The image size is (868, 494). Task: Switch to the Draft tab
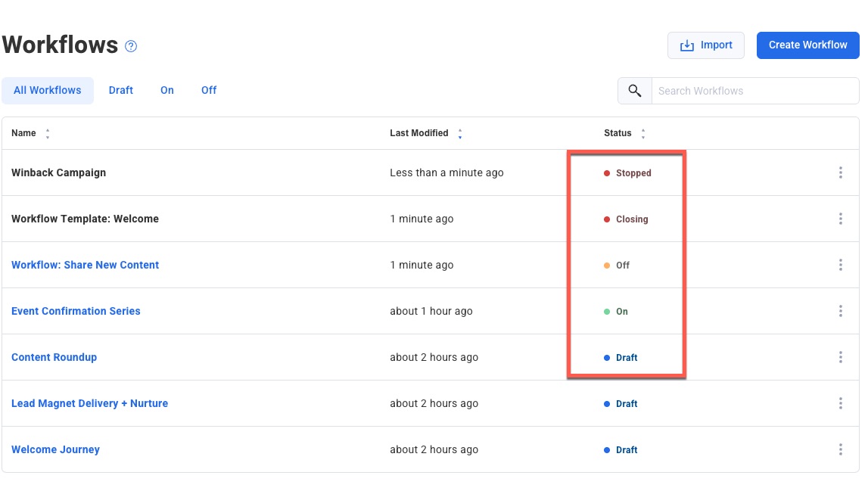(120, 90)
